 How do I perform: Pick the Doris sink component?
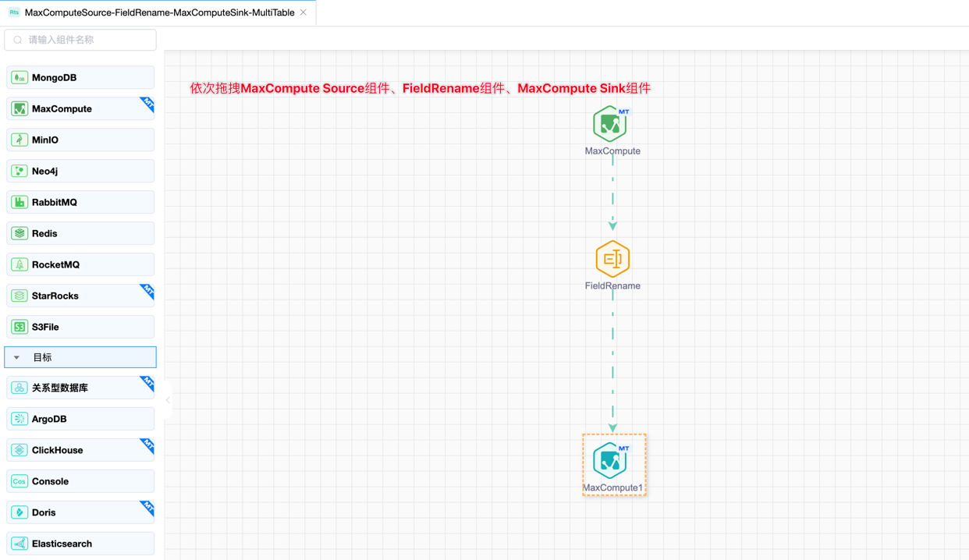tap(80, 512)
